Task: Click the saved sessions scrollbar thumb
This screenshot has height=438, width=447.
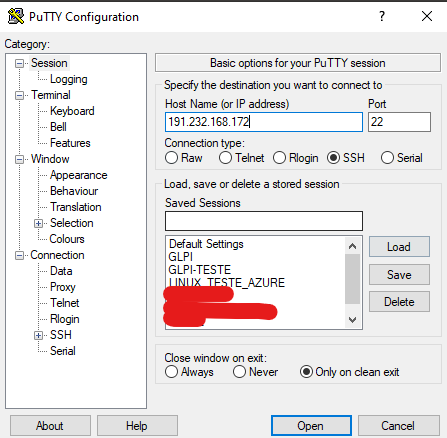Action: (x=352, y=279)
